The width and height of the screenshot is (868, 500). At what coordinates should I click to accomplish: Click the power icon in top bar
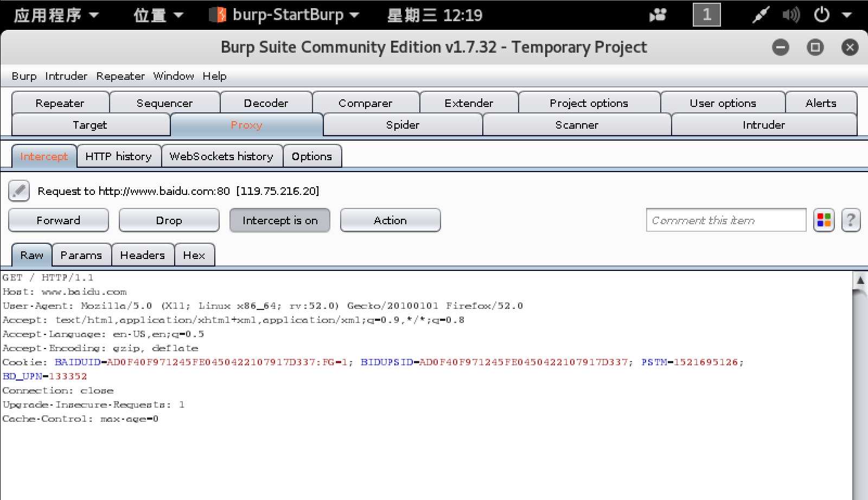tap(822, 15)
